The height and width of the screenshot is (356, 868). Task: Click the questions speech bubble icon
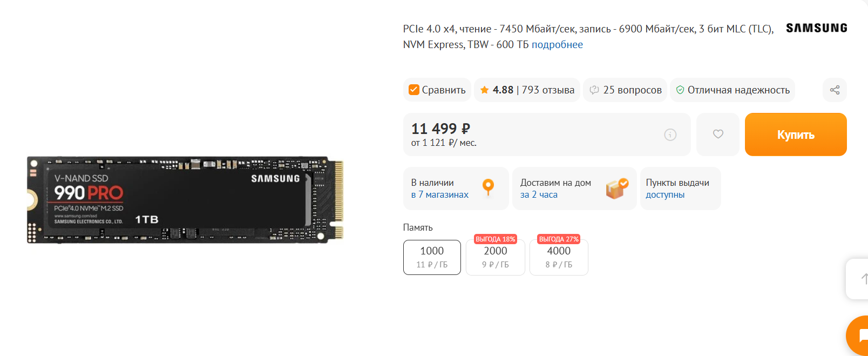[x=594, y=90]
